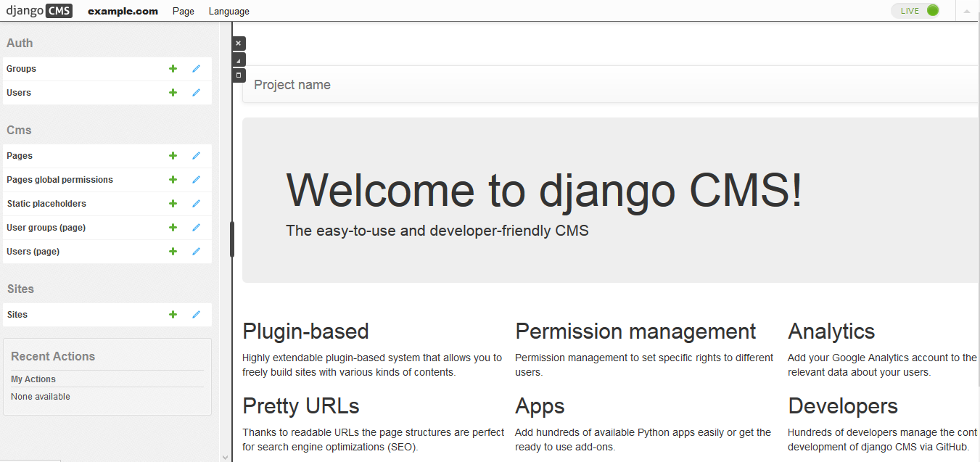Click the plus icon for Pages global permissions
Image resolution: width=980 pixels, height=462 pixels.
coord(173,179)
